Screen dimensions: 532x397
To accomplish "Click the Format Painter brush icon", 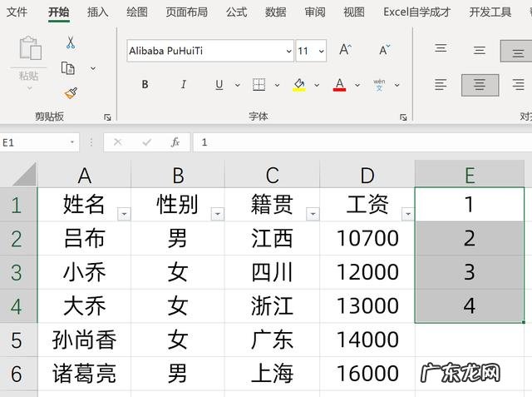I will pos(71,93).
